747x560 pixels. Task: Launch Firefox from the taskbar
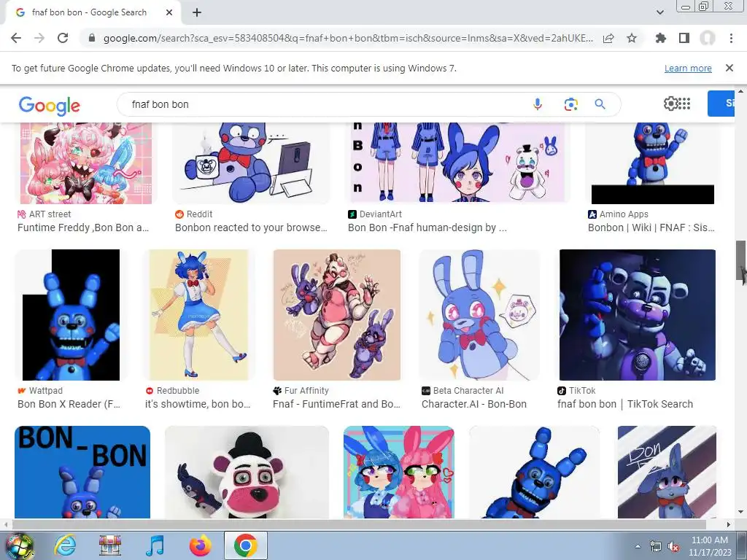(201, 545)
